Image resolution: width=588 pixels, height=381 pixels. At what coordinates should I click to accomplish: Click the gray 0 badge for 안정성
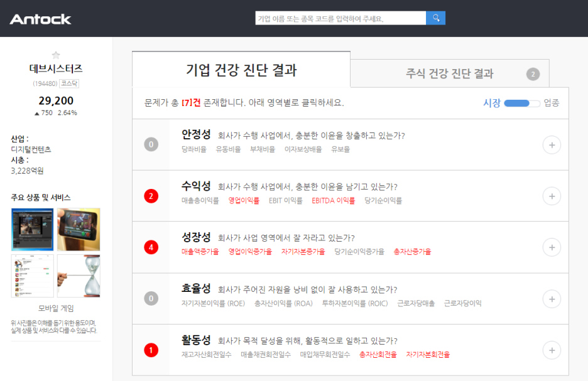point(151,144)
